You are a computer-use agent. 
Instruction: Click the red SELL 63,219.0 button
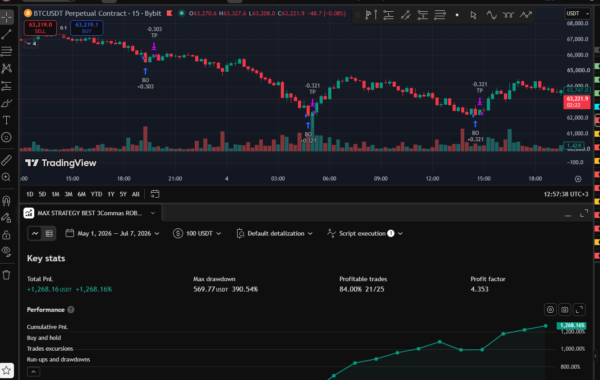(40, 28)
